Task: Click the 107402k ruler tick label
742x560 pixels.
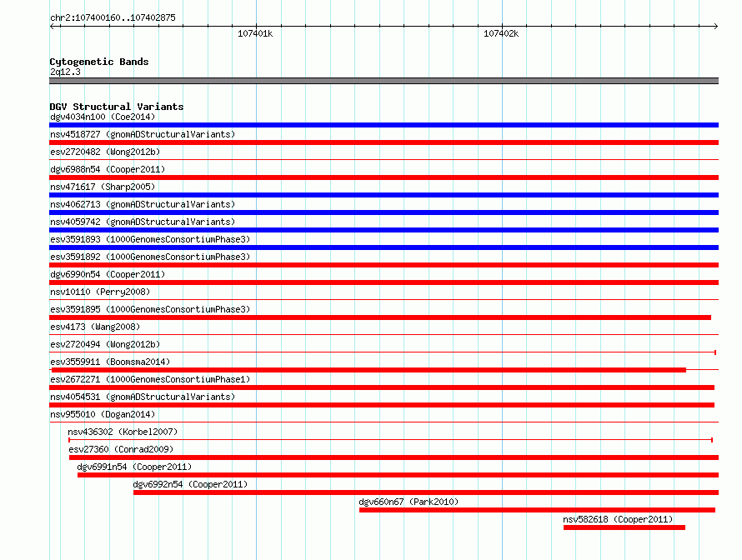Action: click(501, 33)
